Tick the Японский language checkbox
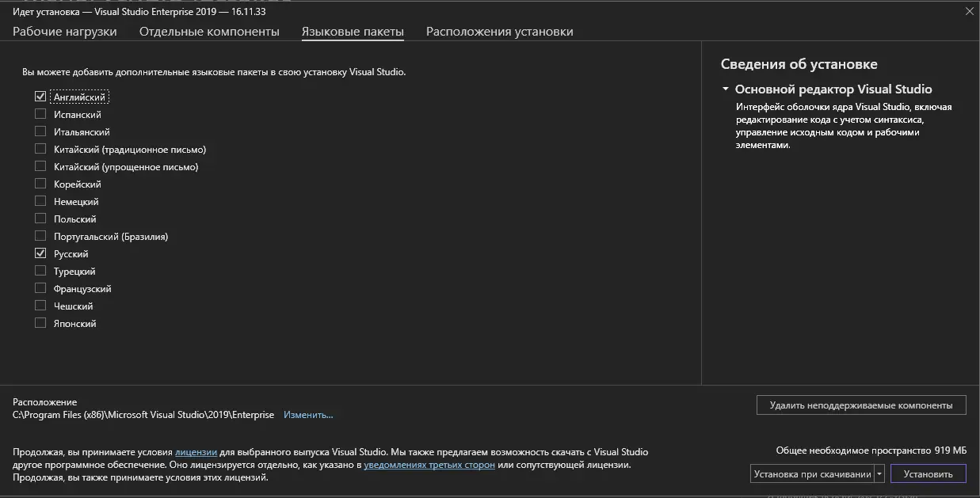The image size is (980, 498). [40, 323]
